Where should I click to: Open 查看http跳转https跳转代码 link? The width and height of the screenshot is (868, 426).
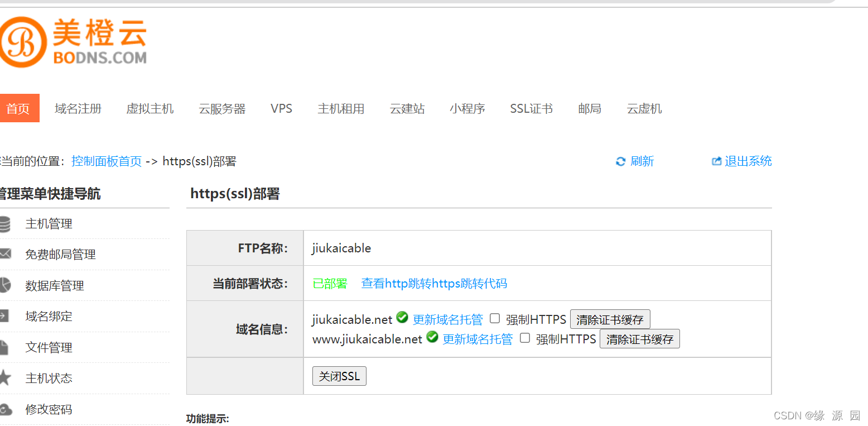coord(434,283)
